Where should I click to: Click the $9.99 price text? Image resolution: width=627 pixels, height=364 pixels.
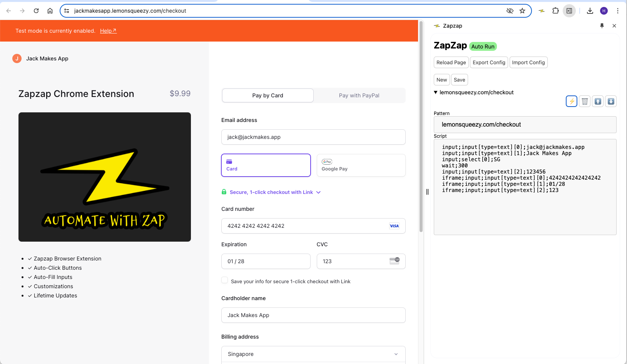pos(180,94)
